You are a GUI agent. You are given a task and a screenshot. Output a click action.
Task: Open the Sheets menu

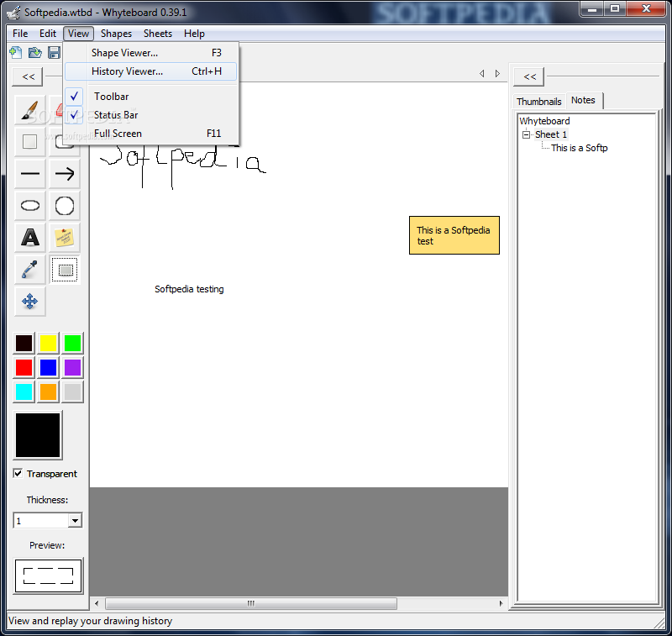point(158,34)
